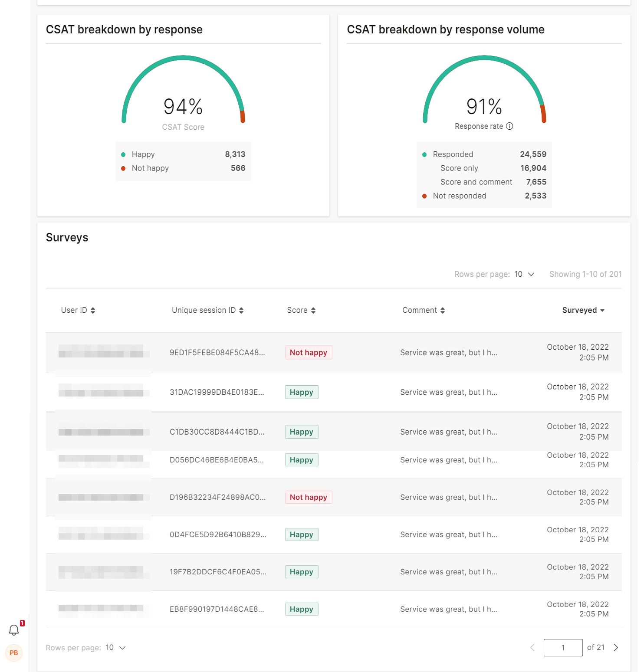This screenshot has width=644, height=672.
Task: Sort table by User ID column
Action: [x=78, y=310]
